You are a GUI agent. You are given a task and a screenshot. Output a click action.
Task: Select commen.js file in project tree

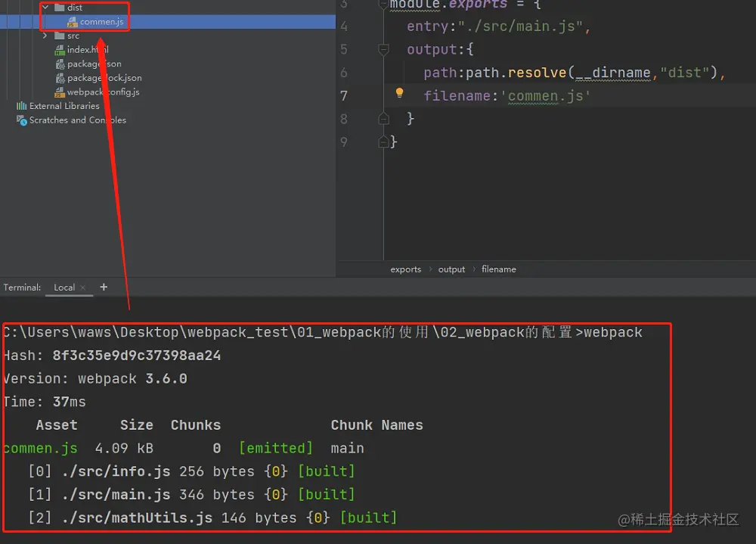click(102, 22)
